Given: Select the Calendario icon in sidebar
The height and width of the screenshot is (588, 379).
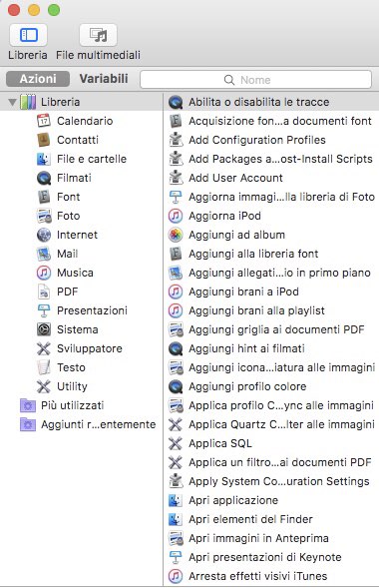Looking at the screenshot, I should pos(44,121).
